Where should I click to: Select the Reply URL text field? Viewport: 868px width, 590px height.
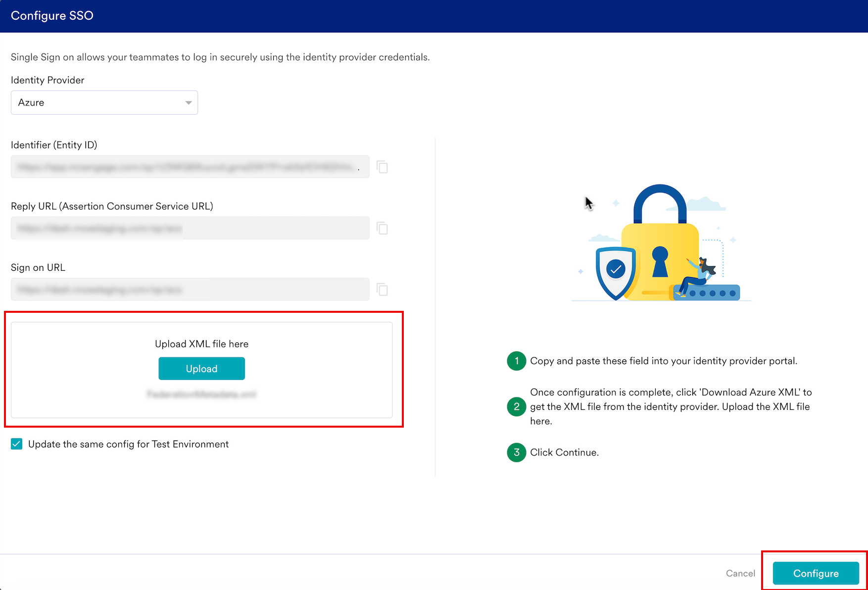click(190, 228)
